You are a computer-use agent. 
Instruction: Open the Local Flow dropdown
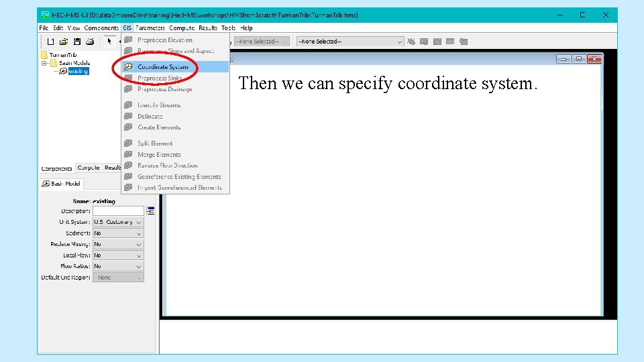118,255
